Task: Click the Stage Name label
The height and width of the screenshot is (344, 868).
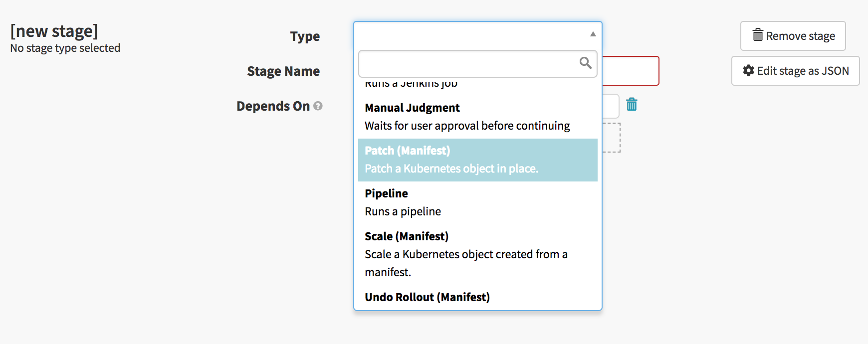Action: 283,71
